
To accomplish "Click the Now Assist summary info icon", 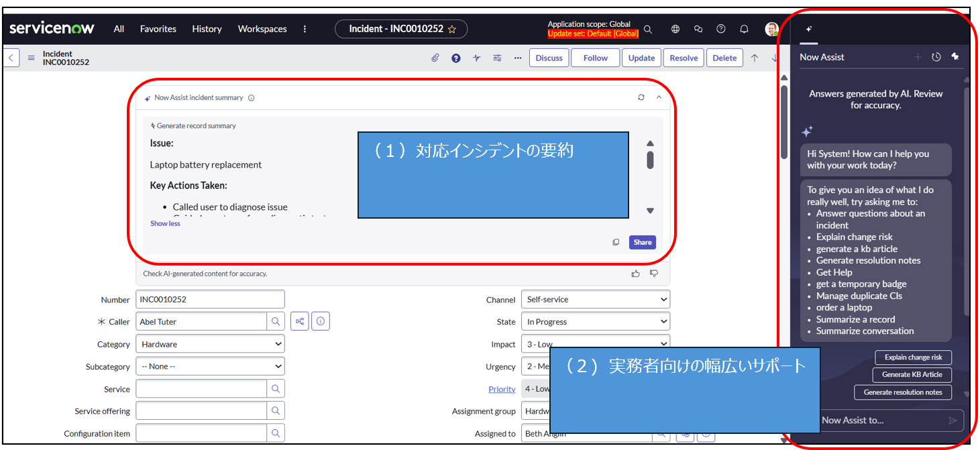I will click(252, 98).
